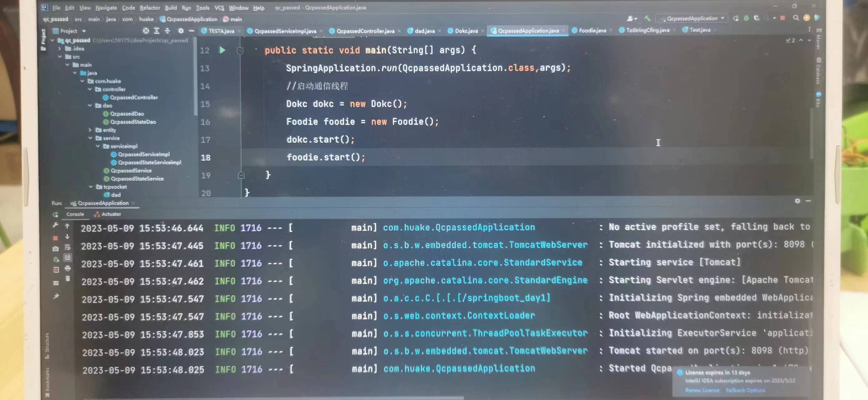Click the Run with Coverage toolbar icon
Screen dimensions: 868x400
pyautogui.click(x=757, y=18)
